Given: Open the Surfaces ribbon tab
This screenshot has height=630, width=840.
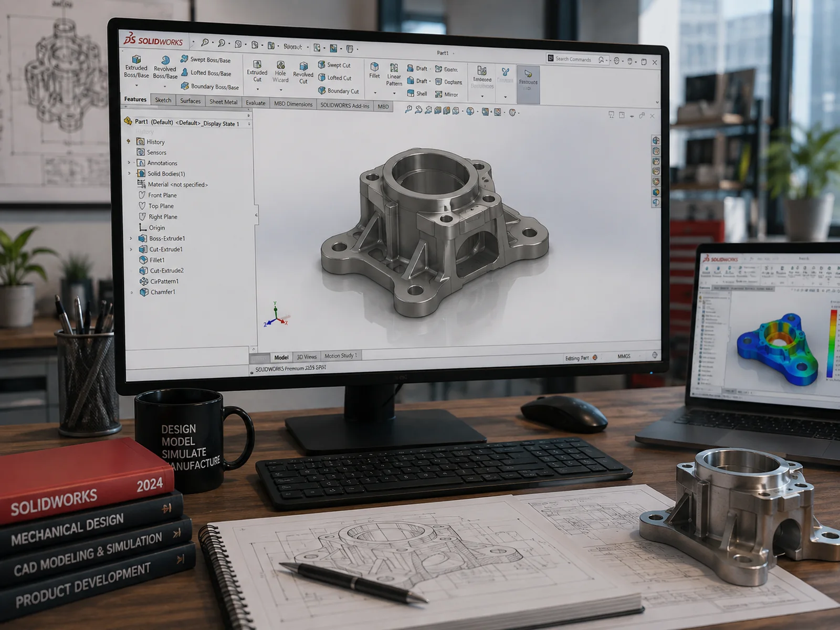Looking at the screenshot, I should point(190,101).
